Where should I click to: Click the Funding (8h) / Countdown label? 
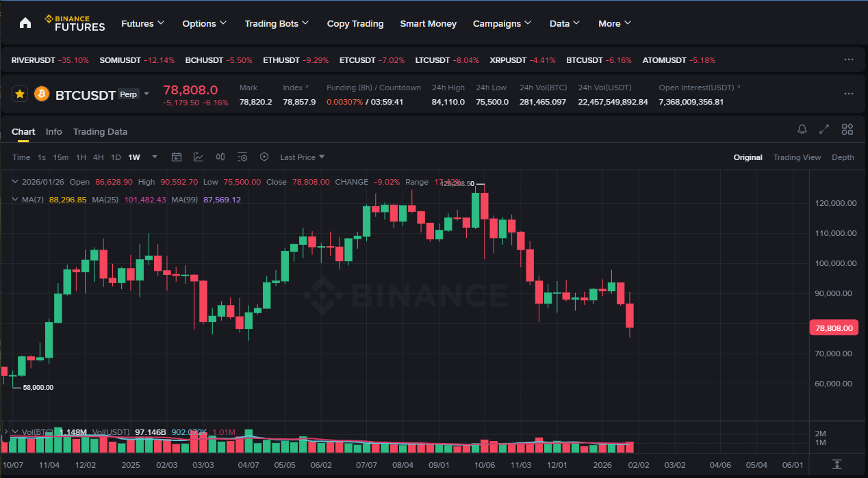374,88
